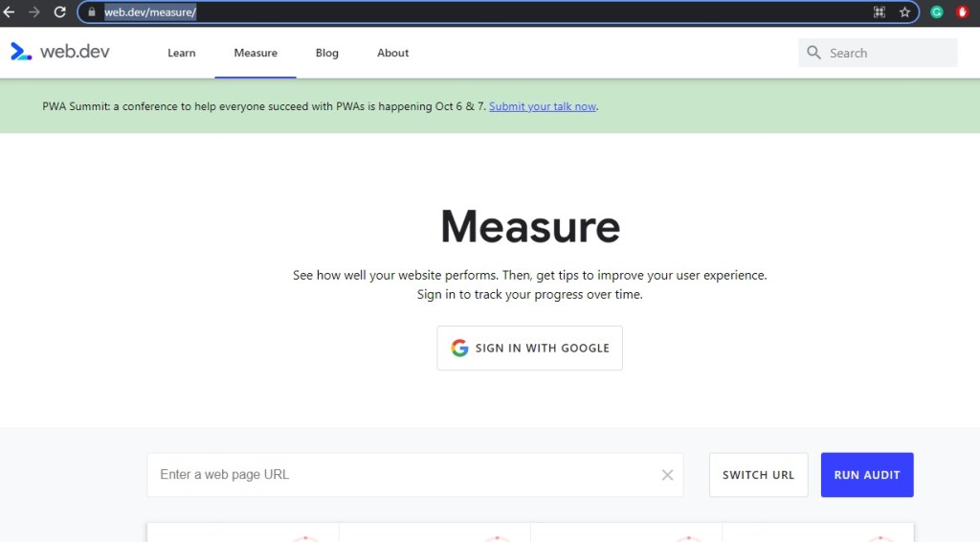Viewport: 980px width, 542px height.
Task: Go to the Blog section
Action: pos(327,53)
